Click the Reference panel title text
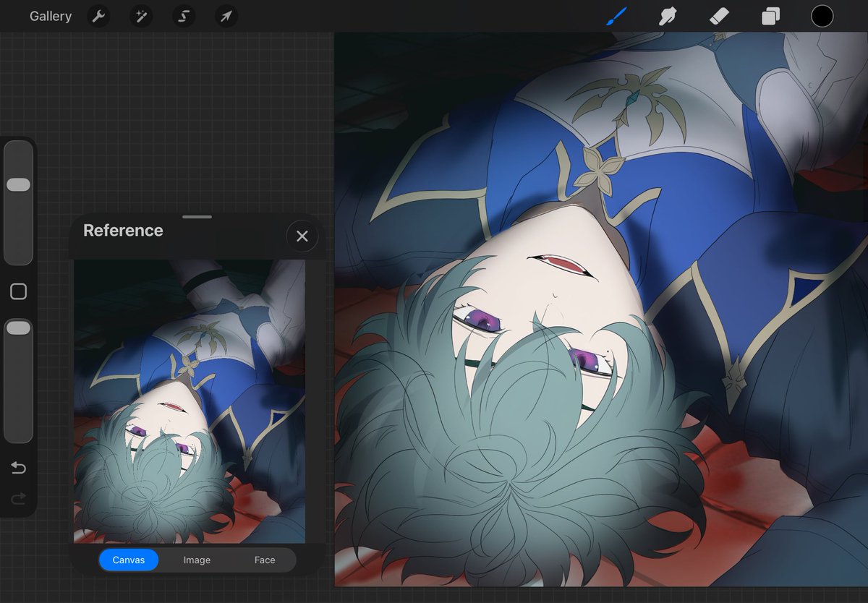Screen dimensions: 868x603 pos(123,231)
